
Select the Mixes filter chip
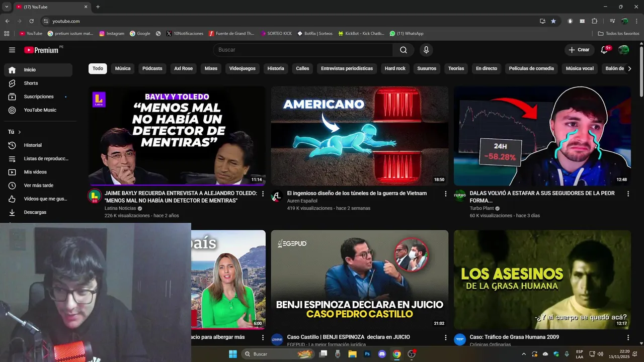[211, 68]
